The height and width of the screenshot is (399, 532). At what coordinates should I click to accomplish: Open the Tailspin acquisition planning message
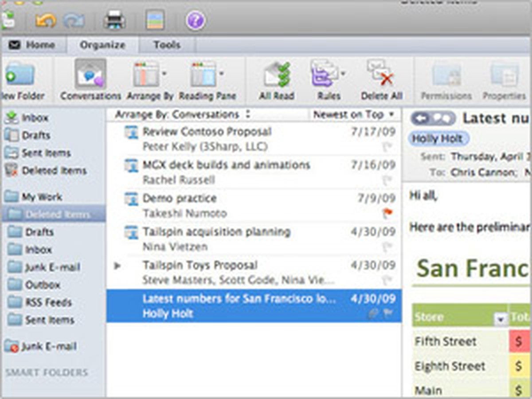tap(254, 239)
